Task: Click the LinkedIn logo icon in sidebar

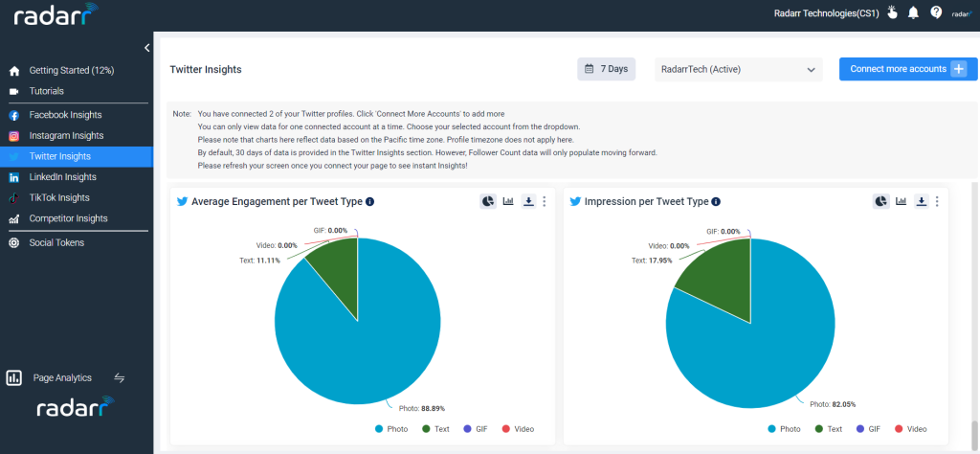Action: (x=14, y=177)
